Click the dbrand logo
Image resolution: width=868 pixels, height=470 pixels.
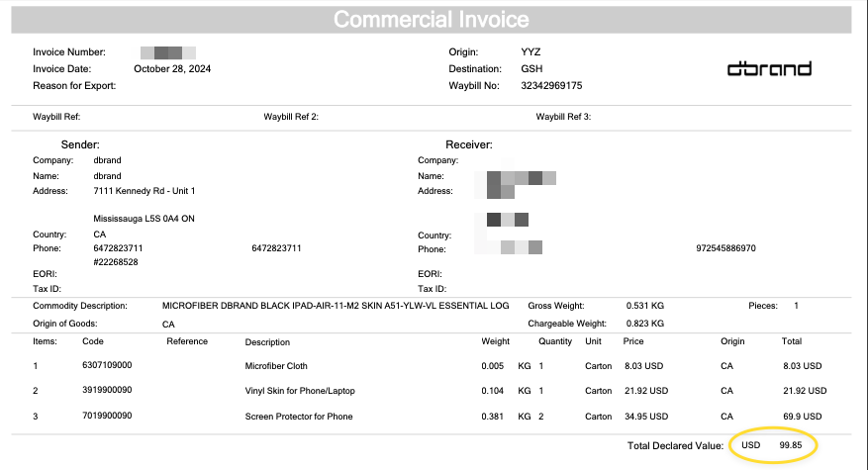(769, 68)
